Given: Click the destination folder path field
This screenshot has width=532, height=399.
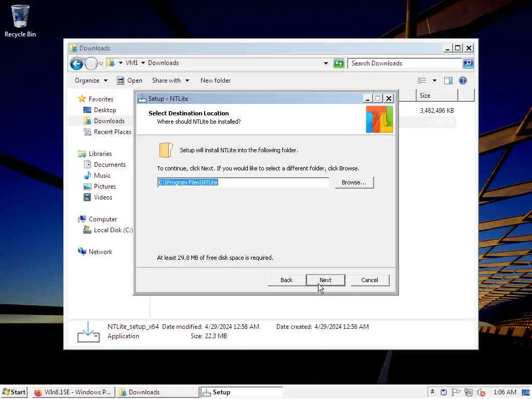Looking at the screenshot, I should 243,182.
